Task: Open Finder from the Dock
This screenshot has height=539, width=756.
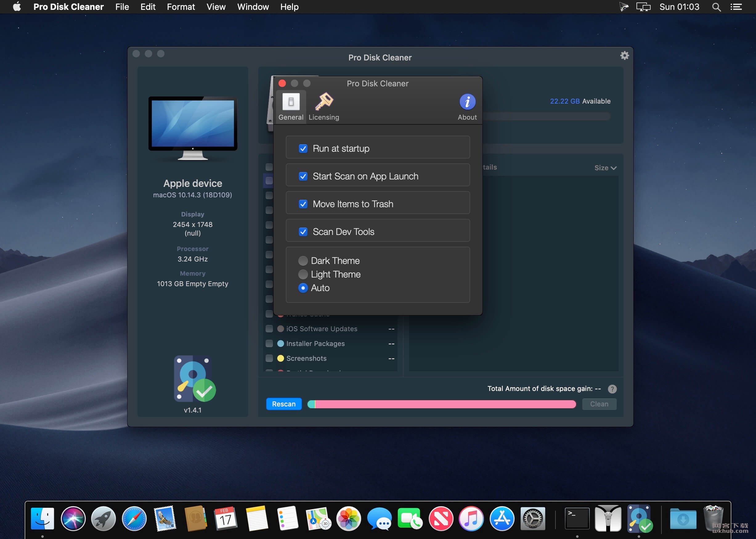Action: tap(43, 518)
